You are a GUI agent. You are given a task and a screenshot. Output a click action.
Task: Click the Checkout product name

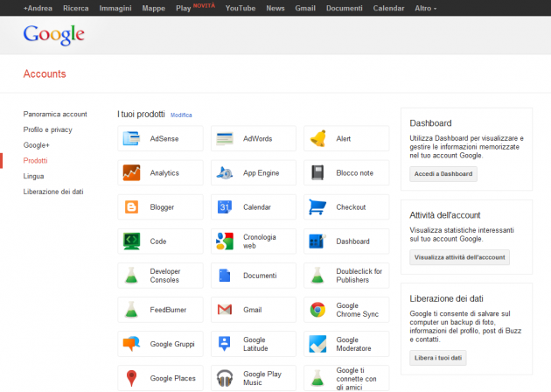point(351,207)
